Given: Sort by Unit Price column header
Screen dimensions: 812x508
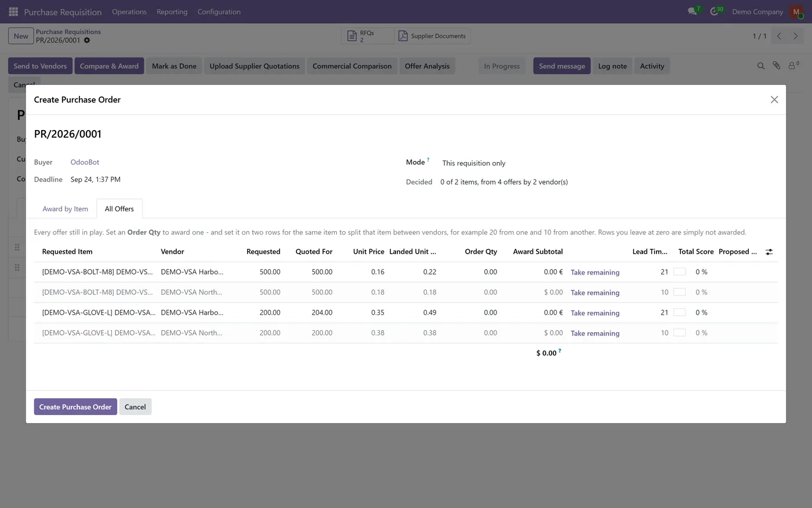Looking at the screenshot, I should pyautogui.click(x=369, y=251).
